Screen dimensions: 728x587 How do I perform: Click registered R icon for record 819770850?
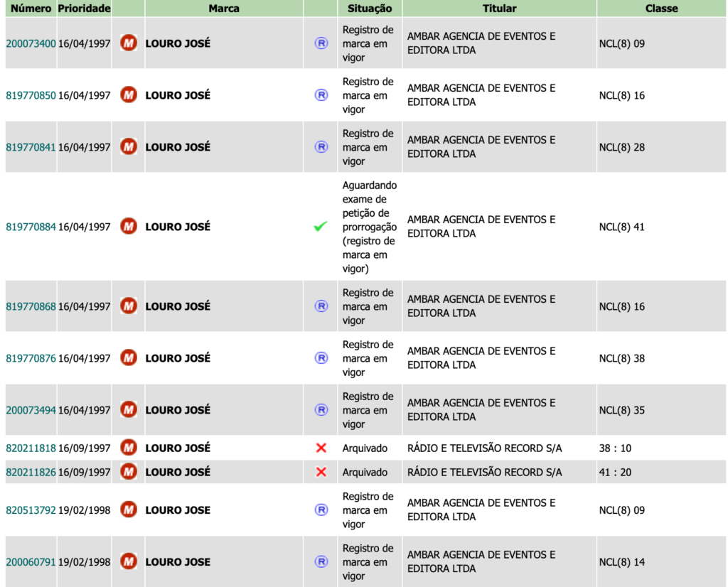click(321, 95)
